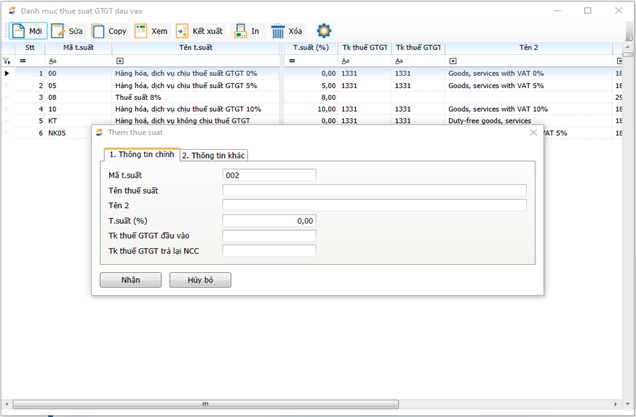This screenshot has width=636, height=417.
Task: Open filter operator for Mã t.suất column
Action: point(52,61)
